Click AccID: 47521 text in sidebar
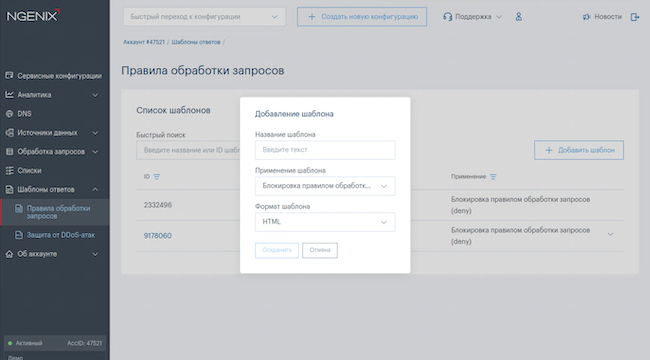 point(84,343)
